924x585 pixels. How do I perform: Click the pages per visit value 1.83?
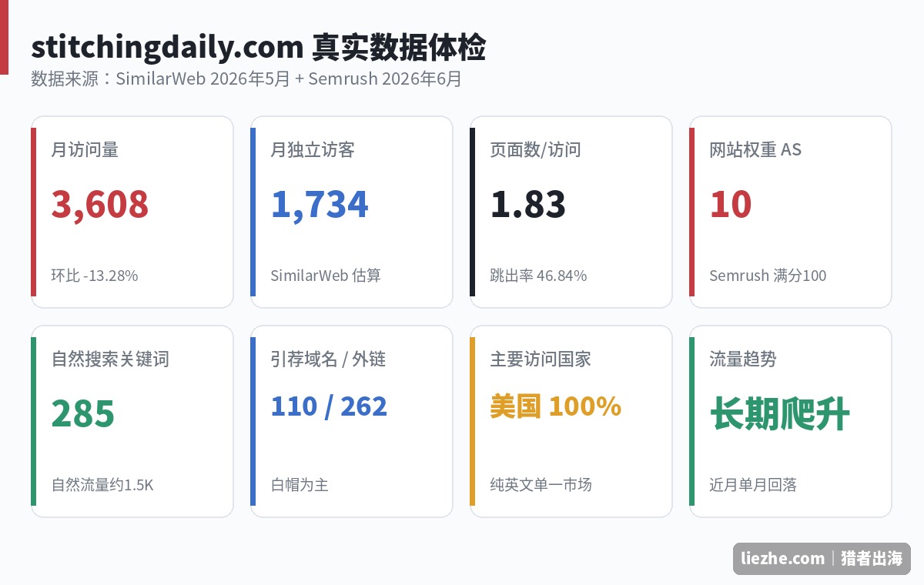528,204
